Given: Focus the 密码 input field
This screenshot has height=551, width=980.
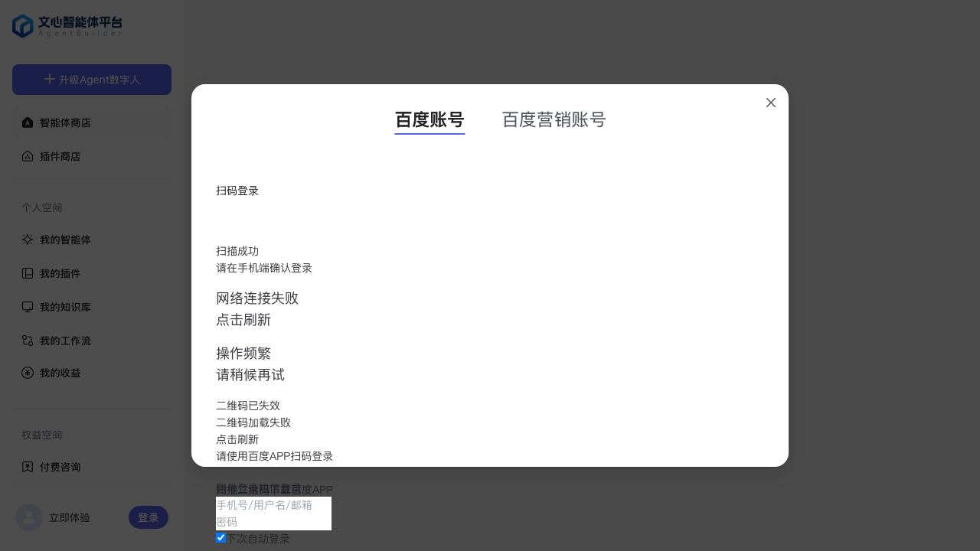Looking at the screenshot, I should [x=273, y=522].
